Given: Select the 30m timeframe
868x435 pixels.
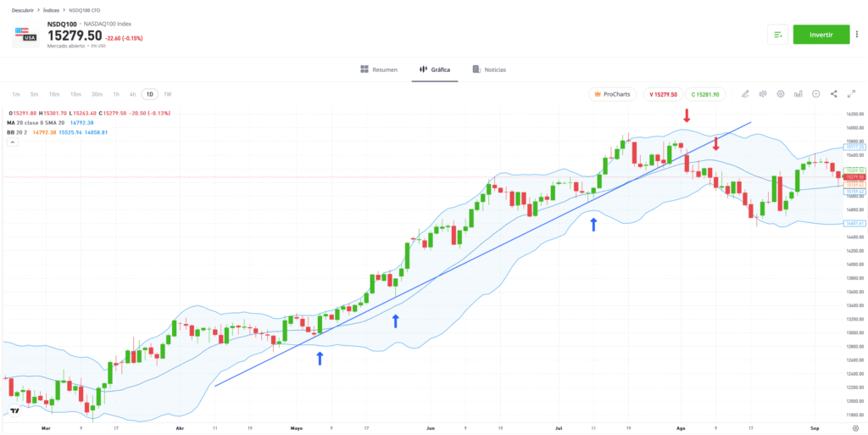Looking at the screenshot, I should pos(97,94).
